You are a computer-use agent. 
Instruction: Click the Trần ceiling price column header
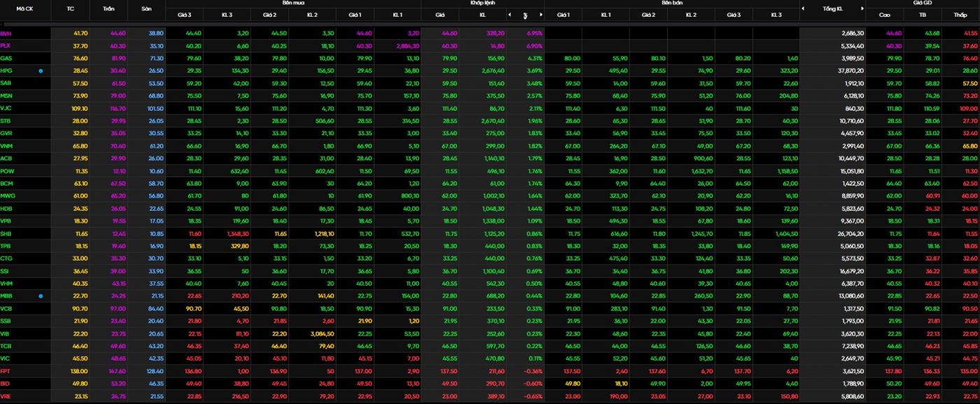(x=108, y=8)
